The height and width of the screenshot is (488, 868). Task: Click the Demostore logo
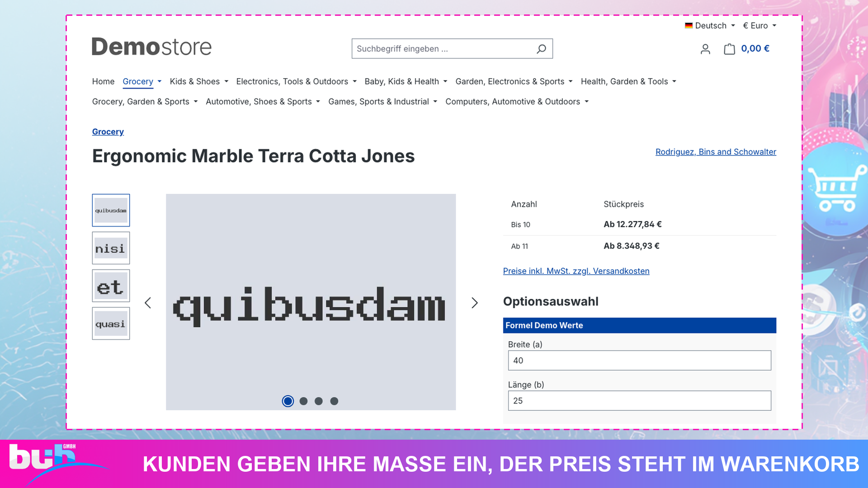(x=151, y=47)
